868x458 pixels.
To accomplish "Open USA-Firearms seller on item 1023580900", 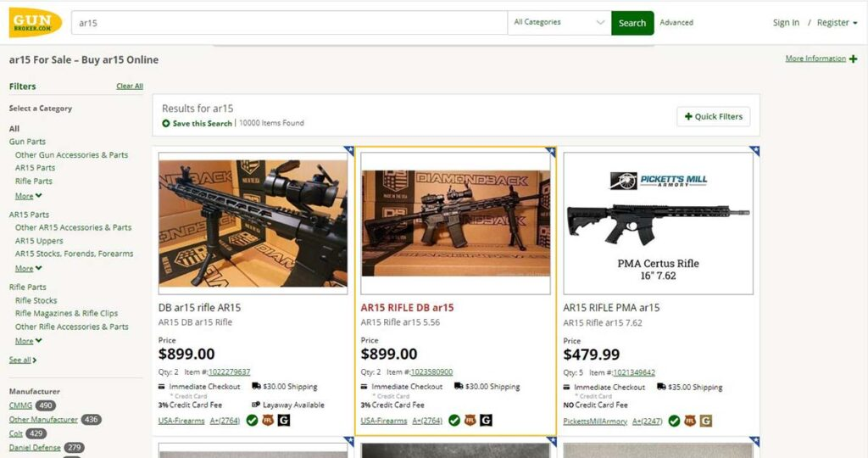I will 384,421.
